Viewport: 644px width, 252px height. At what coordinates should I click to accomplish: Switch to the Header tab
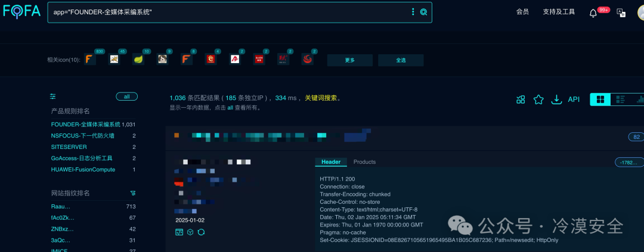click(331, 162)
